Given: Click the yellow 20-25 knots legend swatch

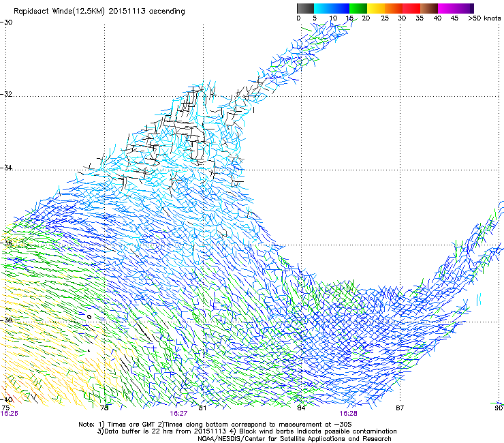Looking at the screenshot, I should (x=376, y=8).
